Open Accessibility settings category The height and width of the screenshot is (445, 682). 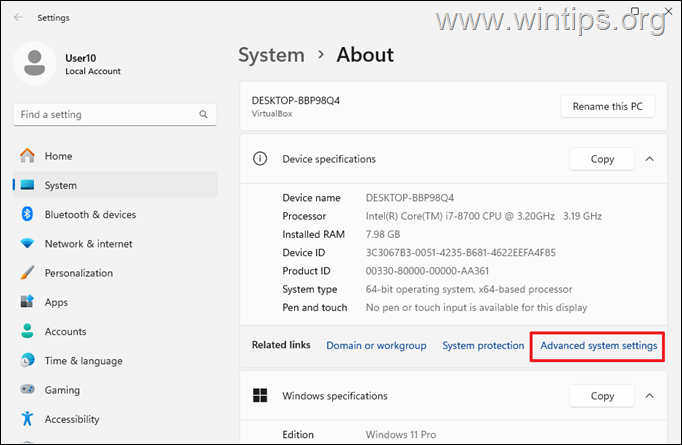click(x=115, y=419)
